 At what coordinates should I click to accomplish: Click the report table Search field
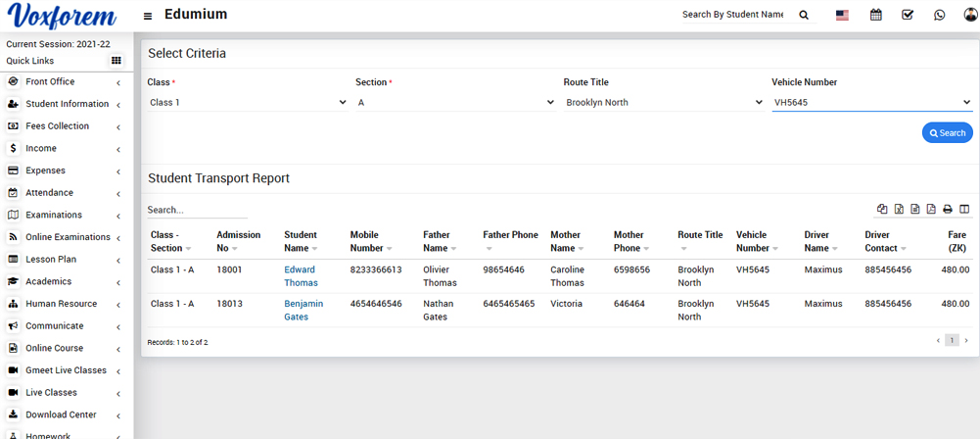[197, 210]
